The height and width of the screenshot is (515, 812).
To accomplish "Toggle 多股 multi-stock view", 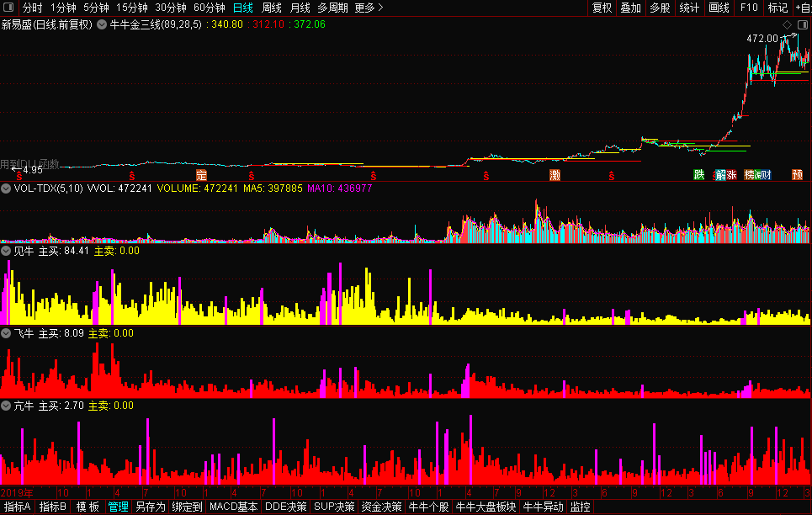I will coord(660,8).
